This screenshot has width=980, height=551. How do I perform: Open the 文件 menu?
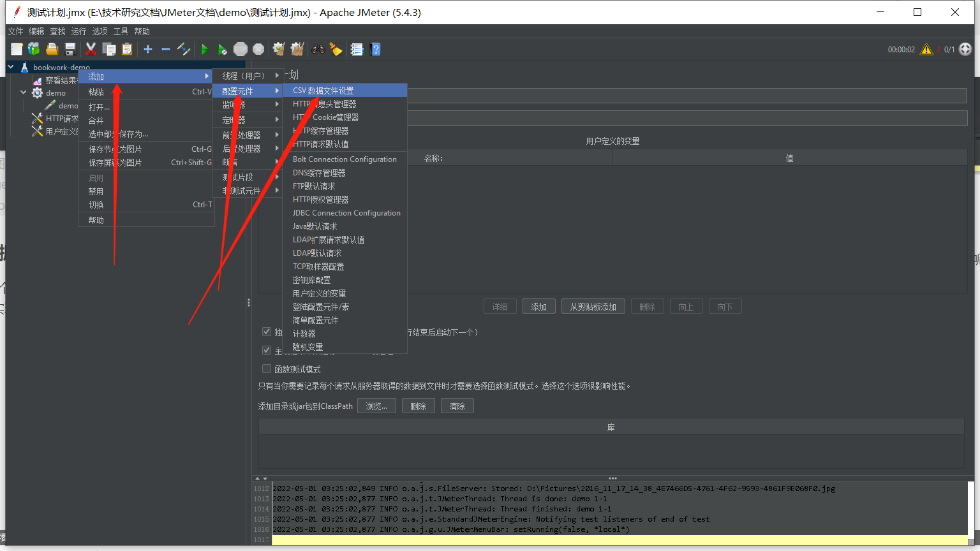[x=15, y=31]
